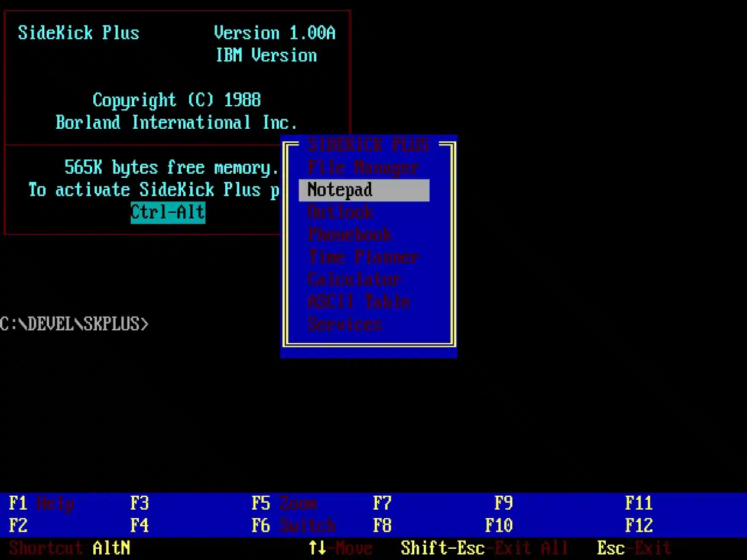The width and height of the screenshot is (747, 560).
Task: Click the F9 key label
Action: click(x=504, y=503)
